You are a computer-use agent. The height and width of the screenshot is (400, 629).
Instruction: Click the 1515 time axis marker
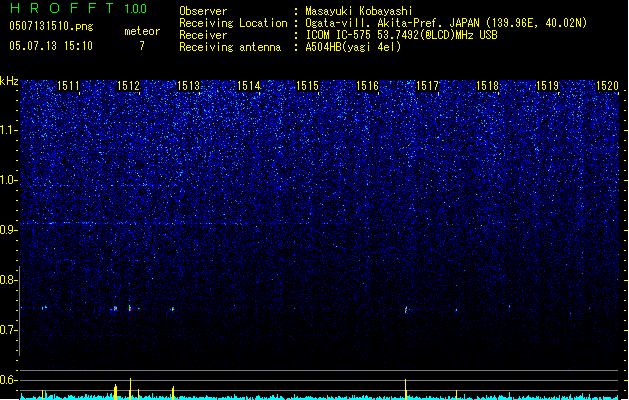[x=307, y=86]
